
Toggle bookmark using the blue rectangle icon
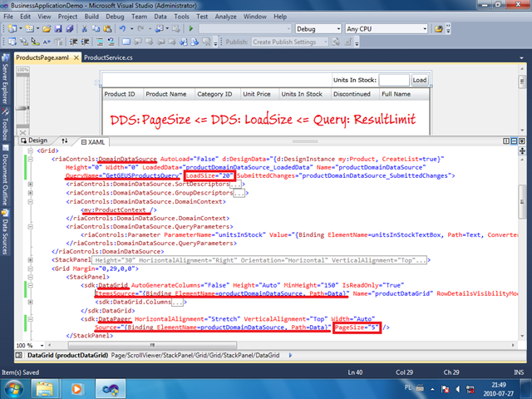(126, 42)
